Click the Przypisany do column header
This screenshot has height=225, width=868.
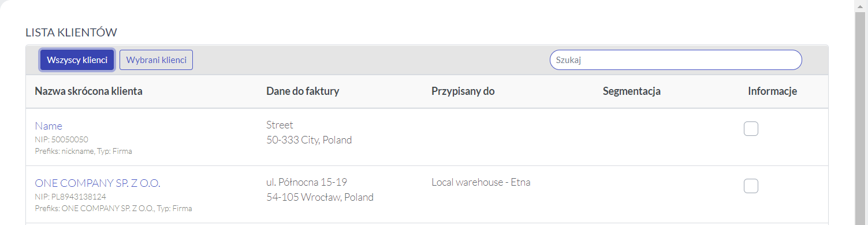click(x=463, y=91)
